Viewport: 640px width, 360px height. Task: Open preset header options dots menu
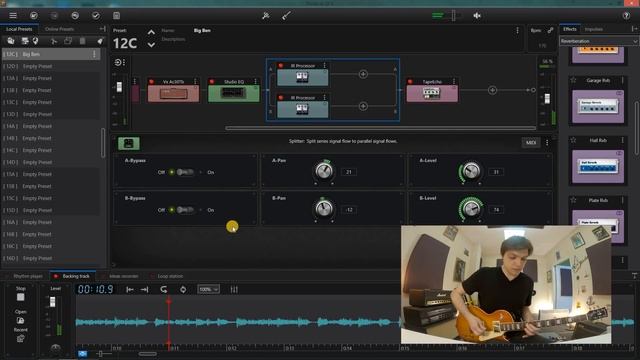517,31
